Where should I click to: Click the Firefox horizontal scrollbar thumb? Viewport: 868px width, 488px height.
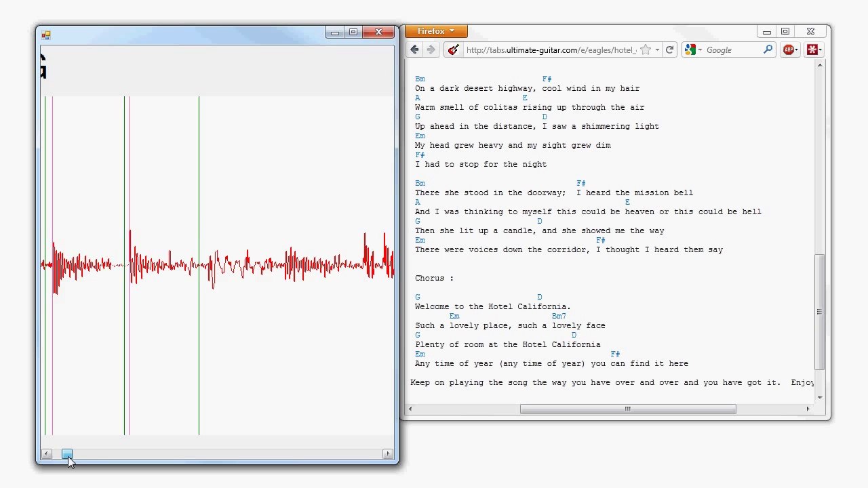628,409
